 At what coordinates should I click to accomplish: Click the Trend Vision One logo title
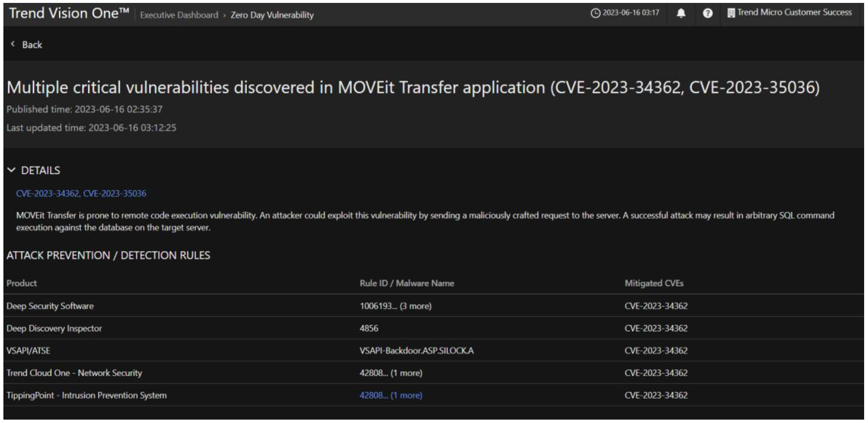tap(68, 14)
